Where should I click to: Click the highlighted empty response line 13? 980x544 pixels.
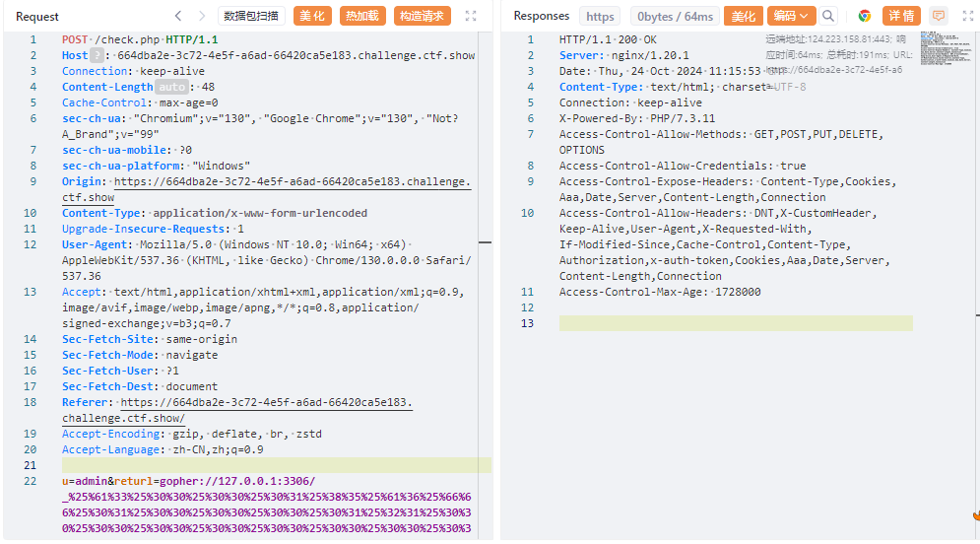coord(736,323)
